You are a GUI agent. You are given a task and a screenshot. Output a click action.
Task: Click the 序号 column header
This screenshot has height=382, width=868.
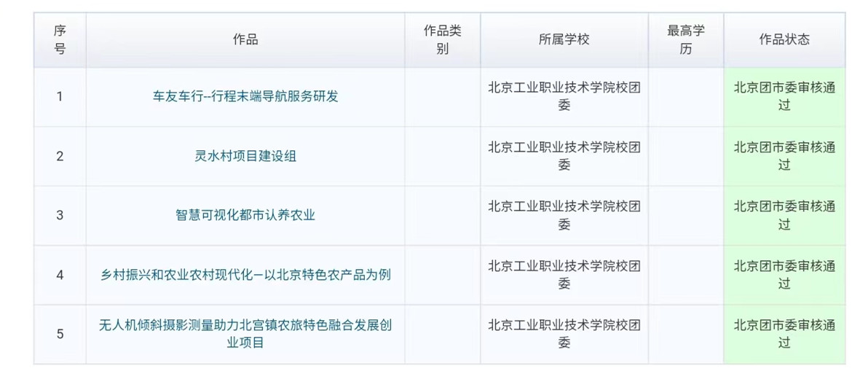(60, 40)
